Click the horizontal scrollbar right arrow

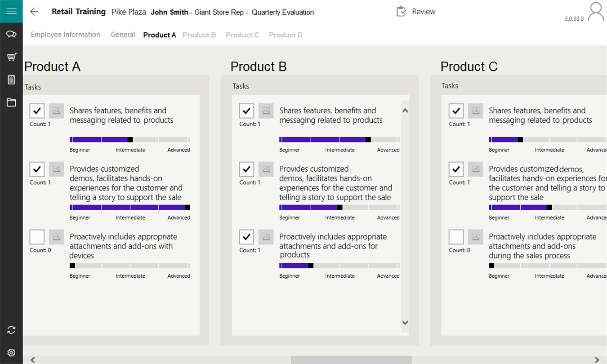tap(597, 360)
